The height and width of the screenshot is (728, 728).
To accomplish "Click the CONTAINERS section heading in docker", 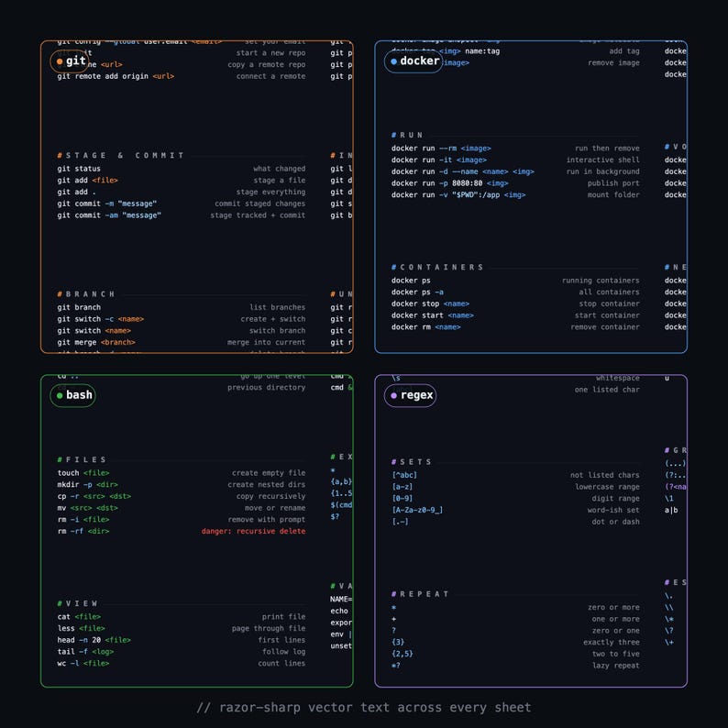I will 437,267.
